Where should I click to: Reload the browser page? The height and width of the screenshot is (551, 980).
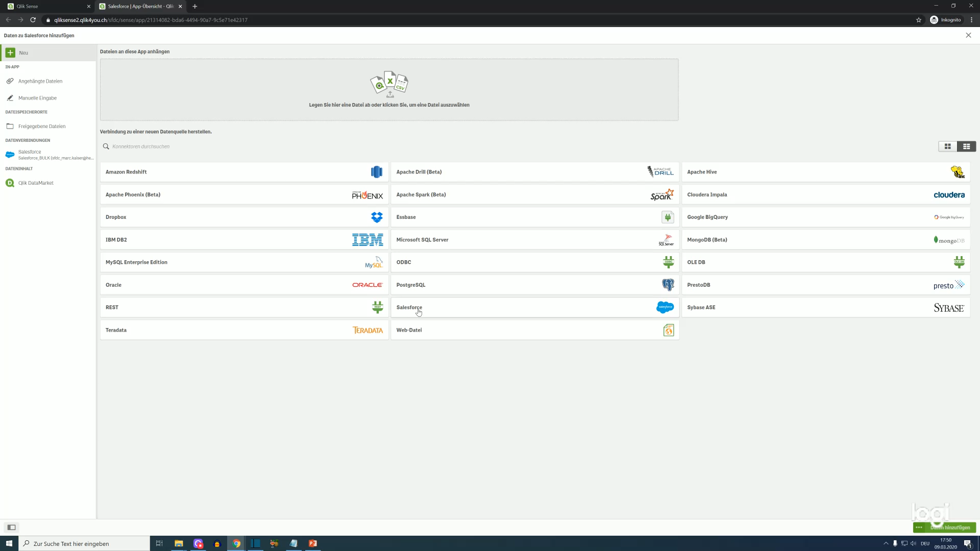point(33,20)
